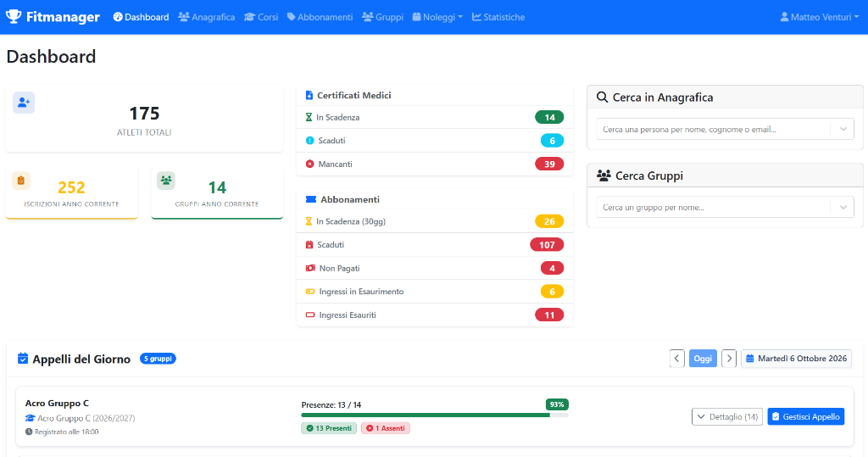The height and width of the screenshot is (457, 868).
Task: Click the info icon beside certificati Scaduti
Action: [x=310, y=141]
